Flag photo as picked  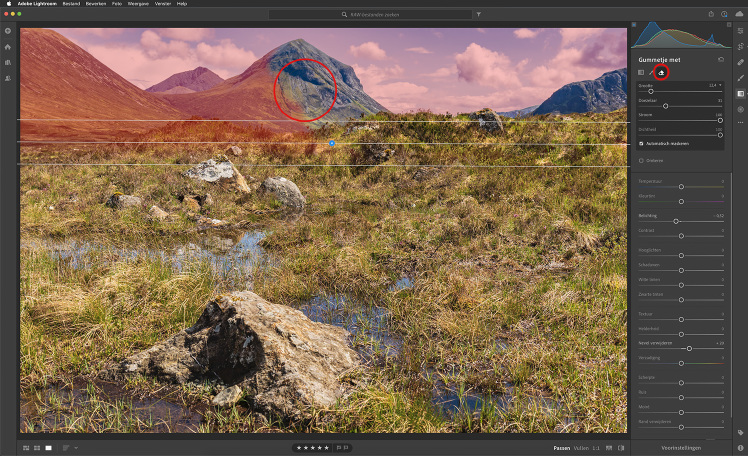[339, 448]
